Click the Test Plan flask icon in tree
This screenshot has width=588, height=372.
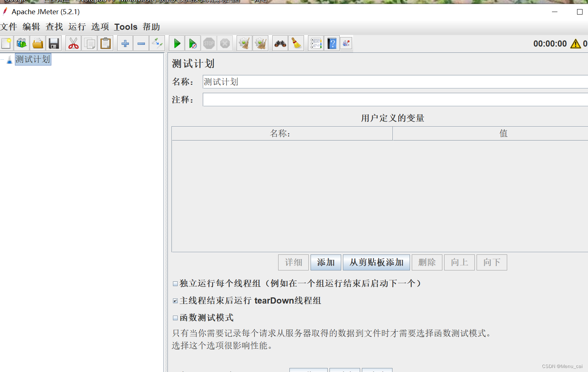pyautogui.click(x=9, y=60)
